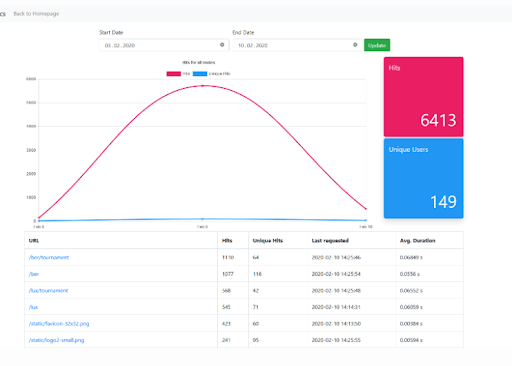Toggle the Hits legend series
The height and width of the screenshot is (366, 512).
coord(178,74)
